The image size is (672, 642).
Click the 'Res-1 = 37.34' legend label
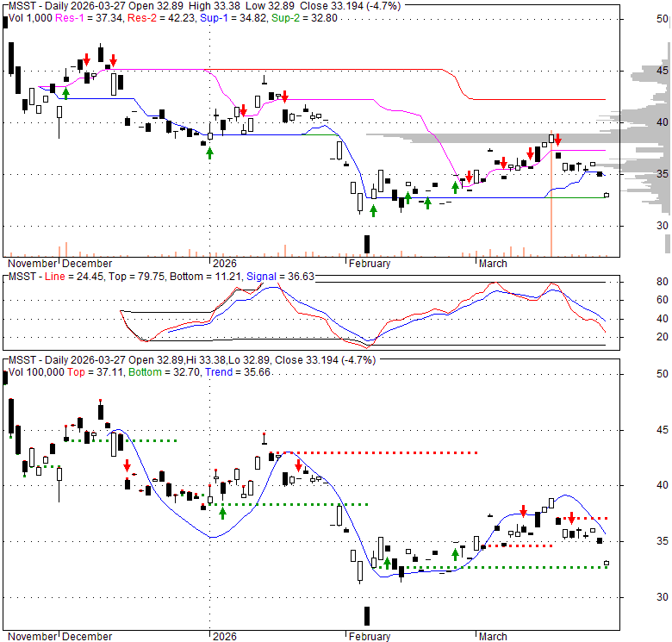point(89,18)
